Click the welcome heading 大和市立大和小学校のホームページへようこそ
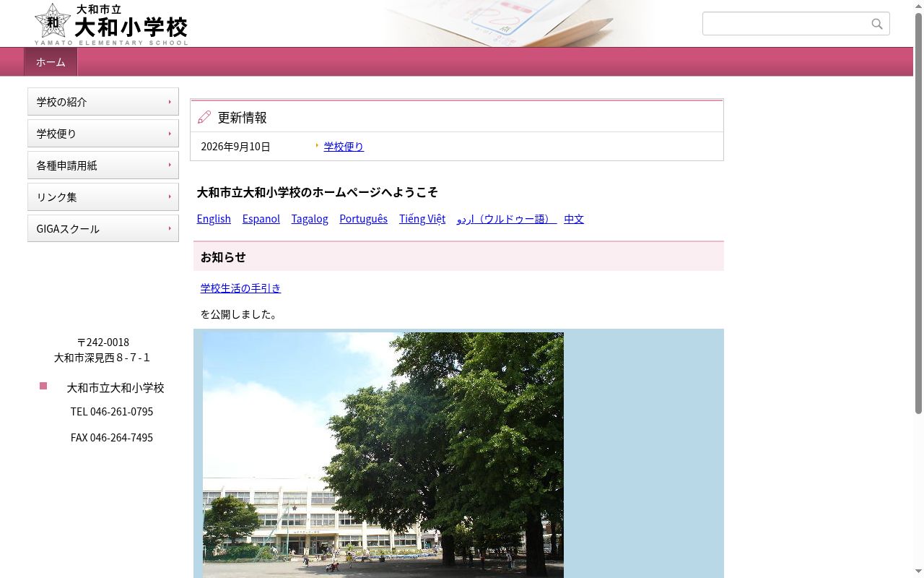 point(318,192)
